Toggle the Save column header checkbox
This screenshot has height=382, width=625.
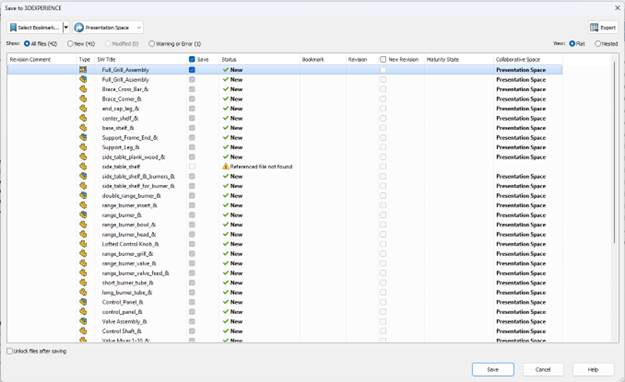point(192,59)
